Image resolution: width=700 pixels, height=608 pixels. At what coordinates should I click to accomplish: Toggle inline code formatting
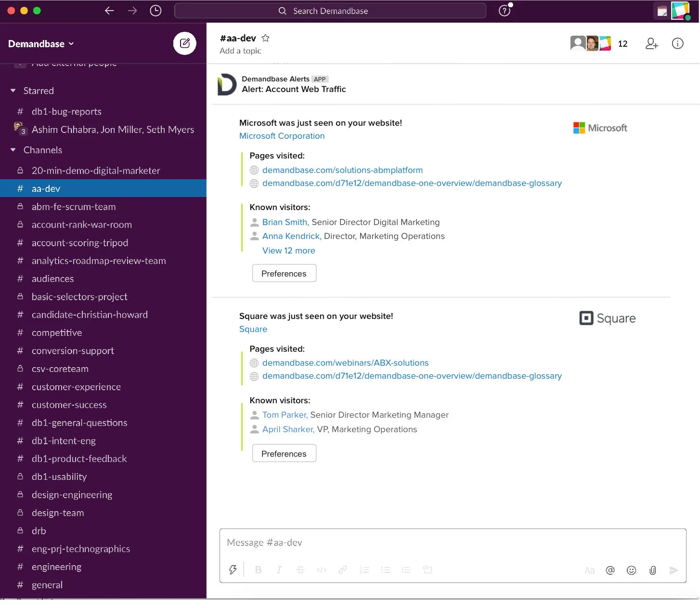[322, 570]
